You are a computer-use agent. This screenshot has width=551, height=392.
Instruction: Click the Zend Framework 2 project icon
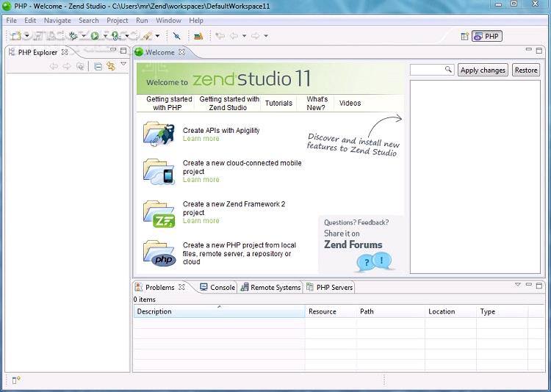click(159, 214)
